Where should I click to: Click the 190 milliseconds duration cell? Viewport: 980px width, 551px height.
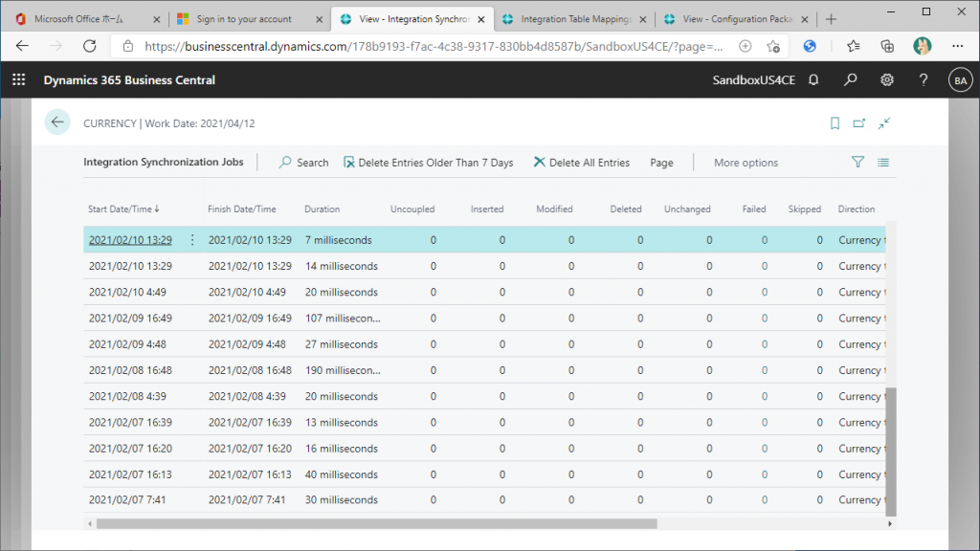point(343,370)
